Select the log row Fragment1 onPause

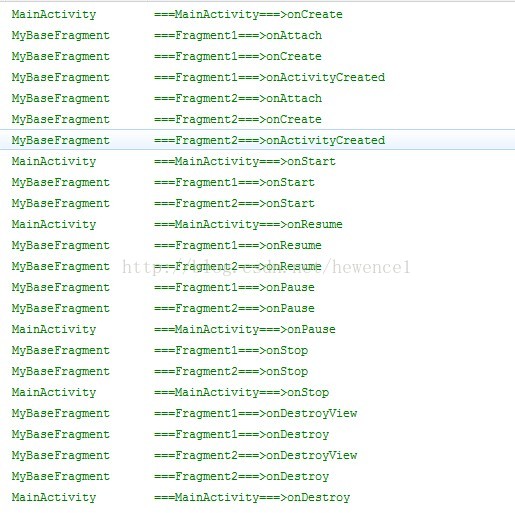(x=257, y=287)
